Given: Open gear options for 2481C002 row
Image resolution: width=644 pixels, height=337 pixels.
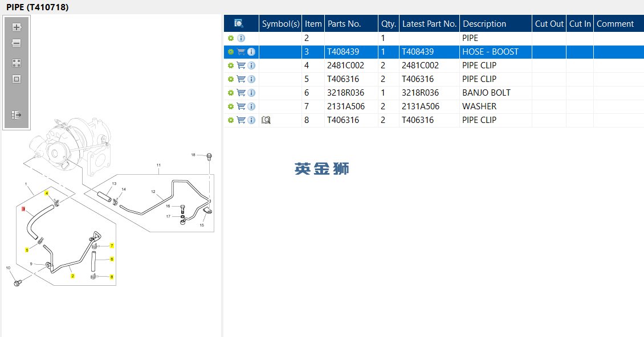Looking at the screenshot, I should point(231,65).
